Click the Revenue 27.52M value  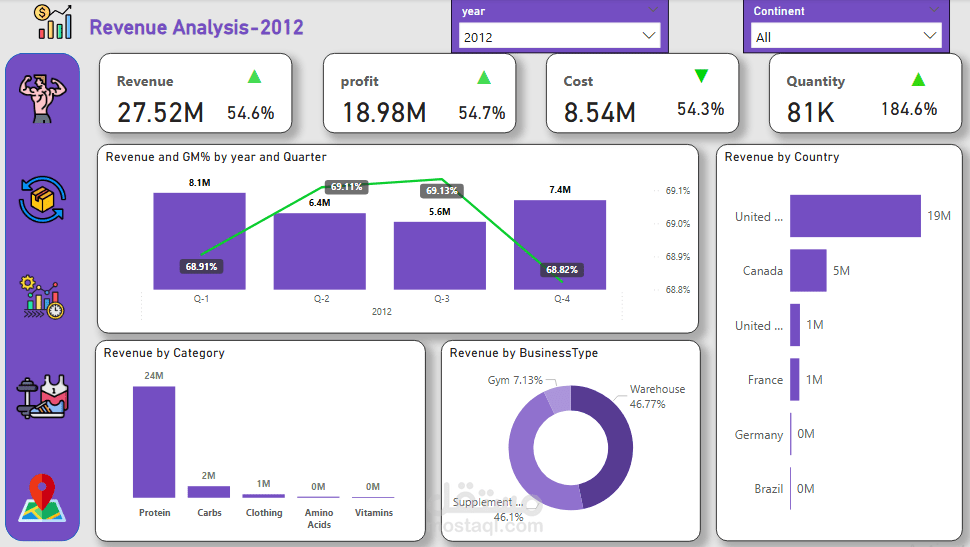coord(160,113)
